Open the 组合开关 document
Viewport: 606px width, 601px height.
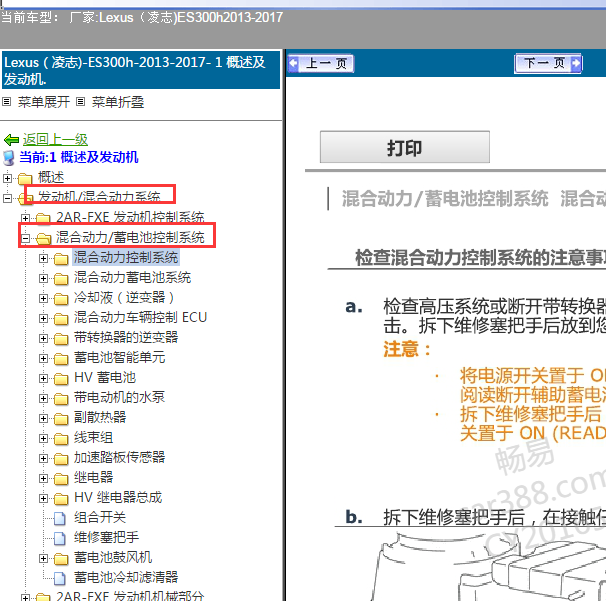point(100,518)
